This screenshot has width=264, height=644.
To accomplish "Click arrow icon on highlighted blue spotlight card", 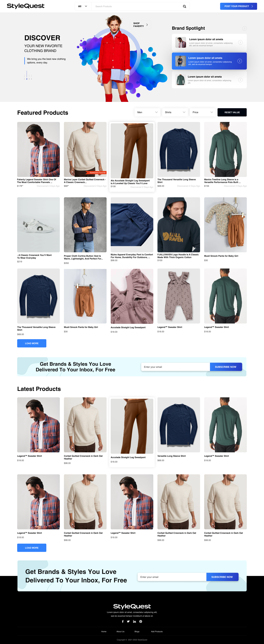I will (240, 61).
